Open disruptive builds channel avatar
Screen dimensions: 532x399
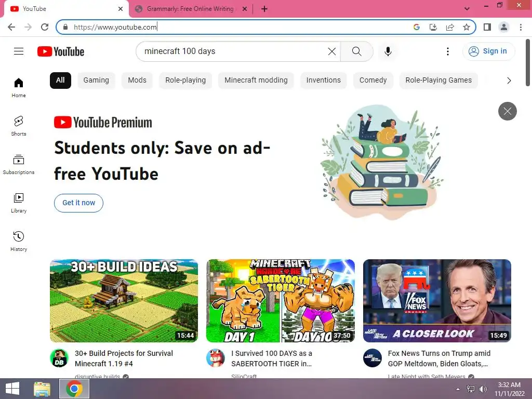pos(59,358)
